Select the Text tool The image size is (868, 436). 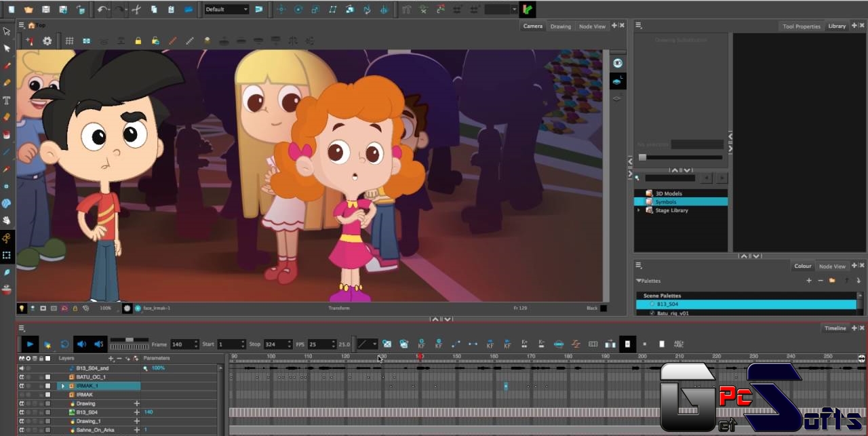pyautogui.click(x=7, y=100)
